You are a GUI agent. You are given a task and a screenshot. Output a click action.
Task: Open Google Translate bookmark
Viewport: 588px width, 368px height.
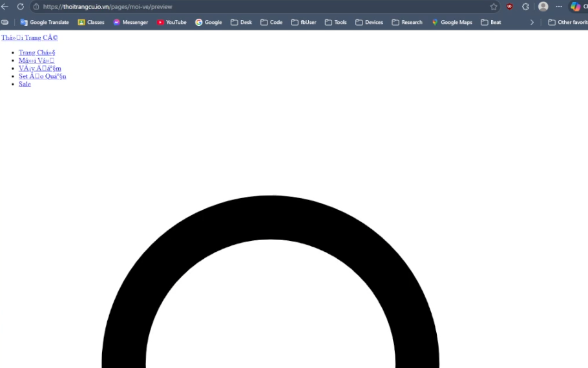pyautogui.click(x=45, y=22)
